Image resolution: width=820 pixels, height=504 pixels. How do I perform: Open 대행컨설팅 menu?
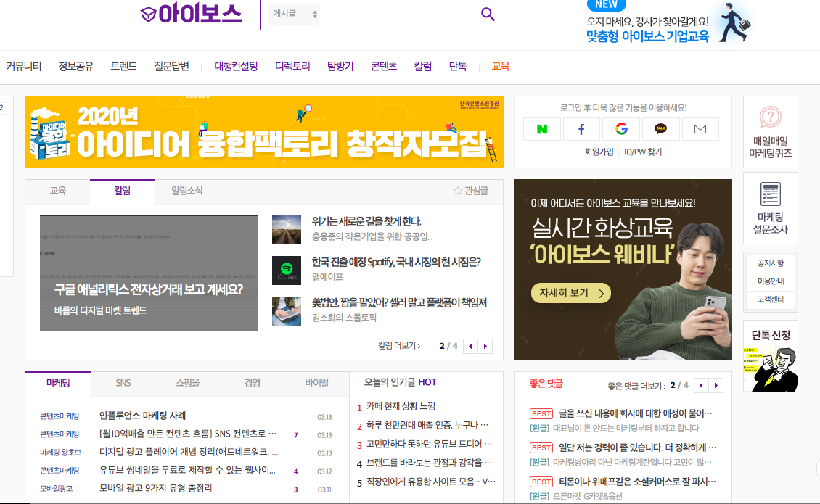(x=236, y=67)
